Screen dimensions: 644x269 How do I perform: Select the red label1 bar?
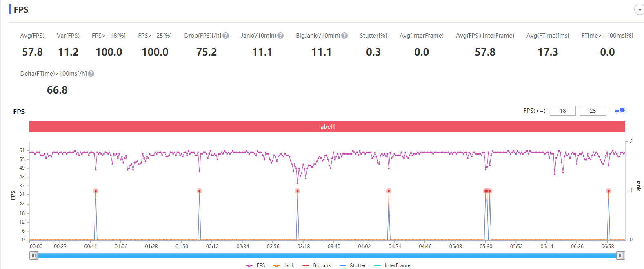click(327, 127)
